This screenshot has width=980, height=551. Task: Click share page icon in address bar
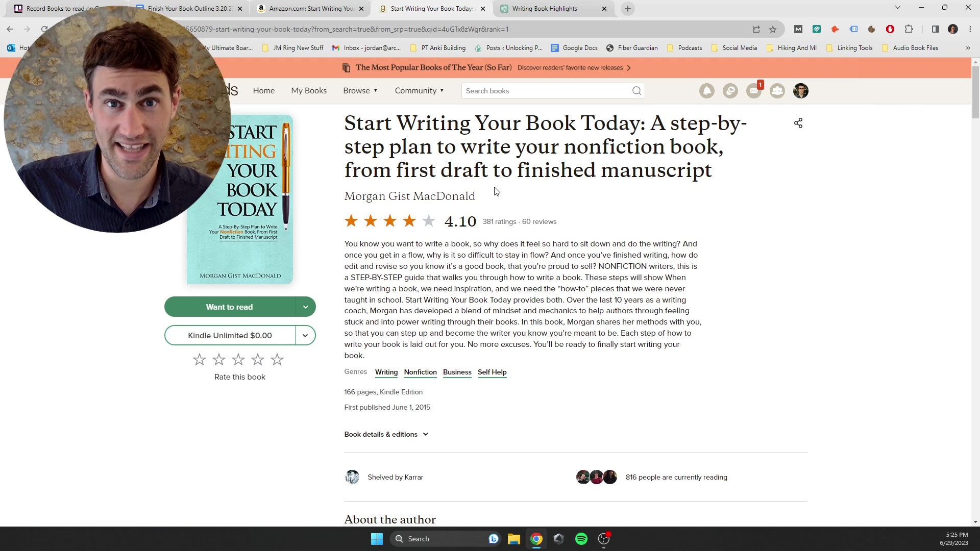click(x=756, y=29)
